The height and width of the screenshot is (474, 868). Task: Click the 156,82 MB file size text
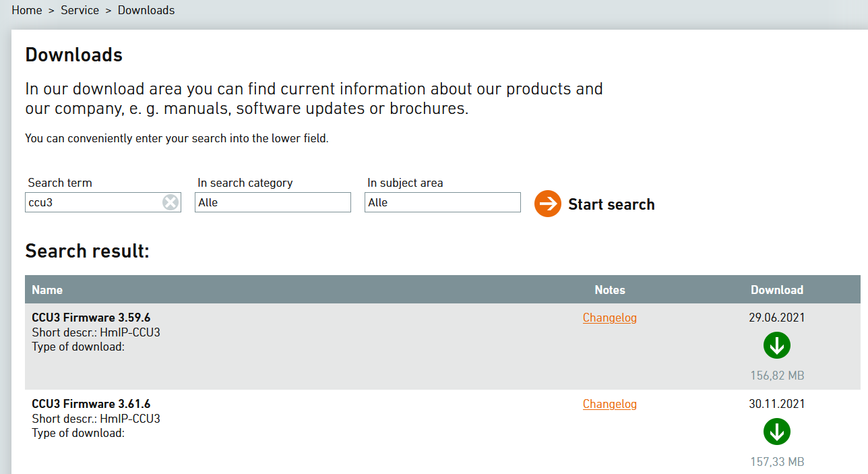click(x=777, y=376)
